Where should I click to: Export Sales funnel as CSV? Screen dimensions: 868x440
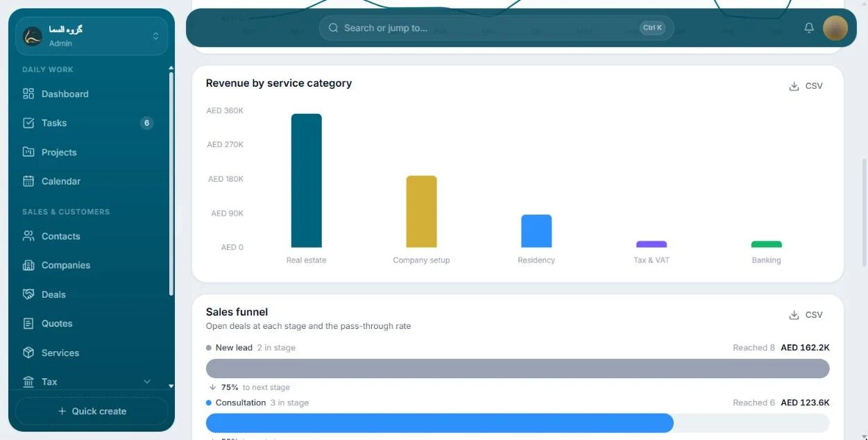[x=806, y=315]
